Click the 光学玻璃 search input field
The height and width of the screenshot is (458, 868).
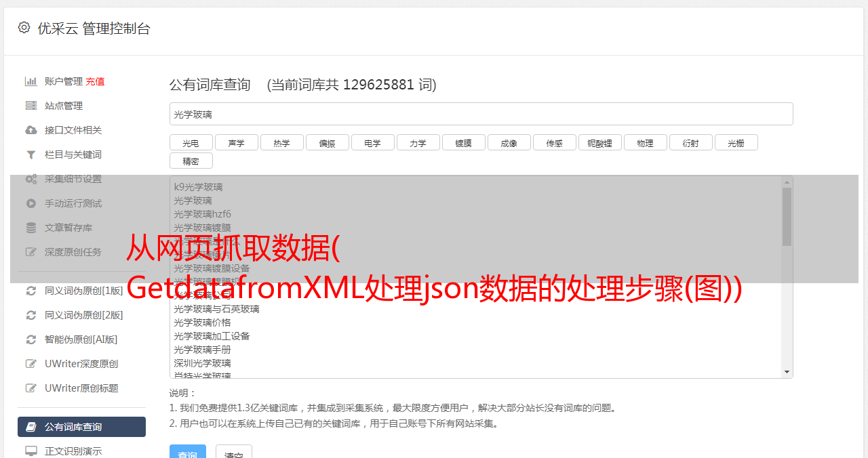tap(481, 114)
